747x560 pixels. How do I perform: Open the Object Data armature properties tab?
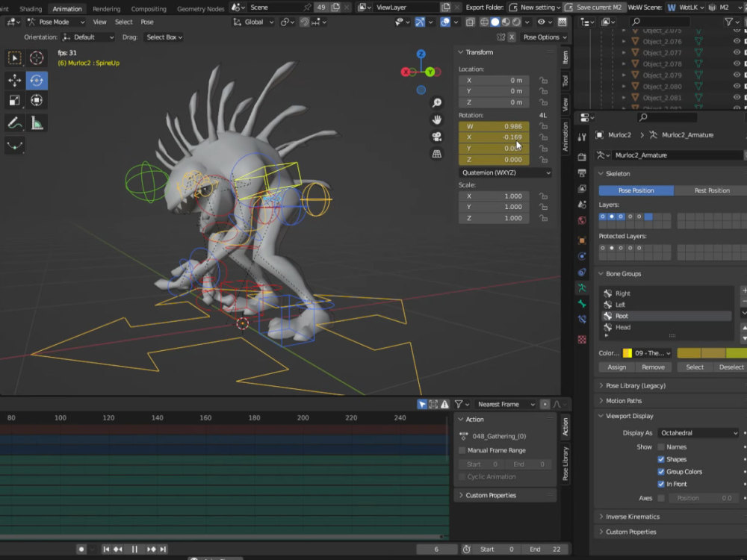[582, 288]
